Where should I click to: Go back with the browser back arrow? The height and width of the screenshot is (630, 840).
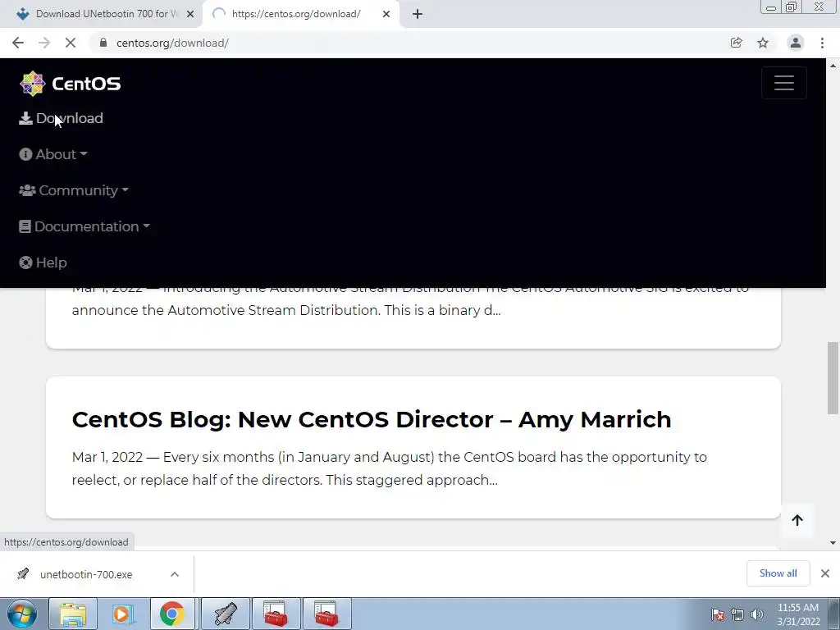(18, 43)
